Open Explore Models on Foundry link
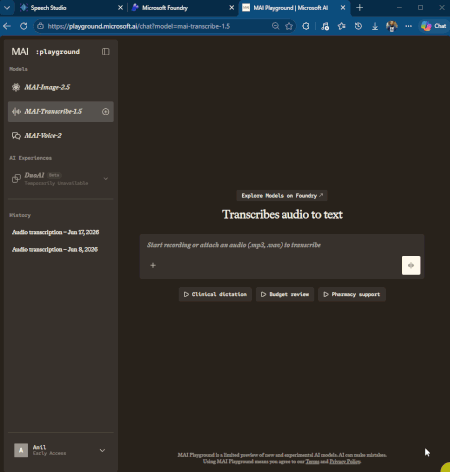 282,196
